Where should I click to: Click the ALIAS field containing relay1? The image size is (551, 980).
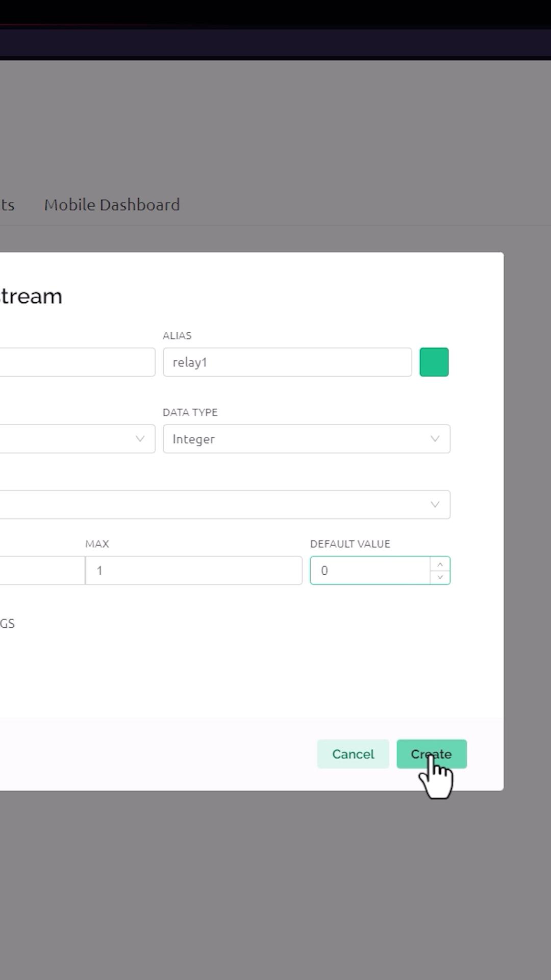click(x=287, y=362)
